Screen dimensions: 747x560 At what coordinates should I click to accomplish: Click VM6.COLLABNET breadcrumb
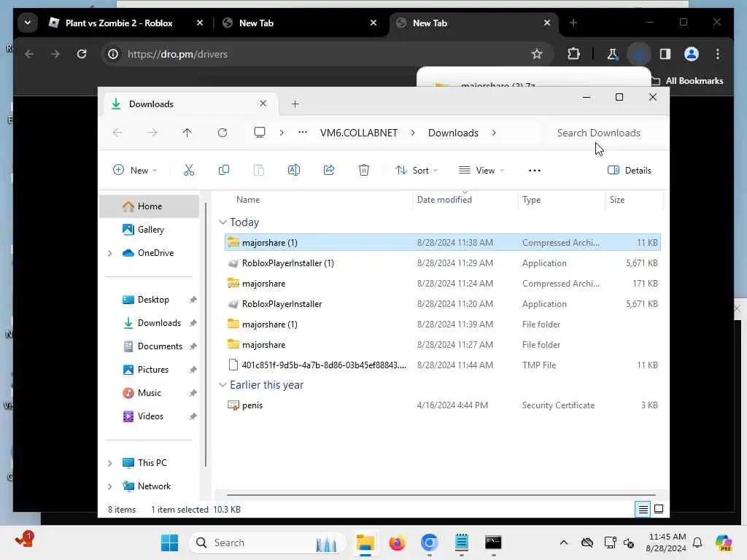pyautogui.click(x=359, y=133)
